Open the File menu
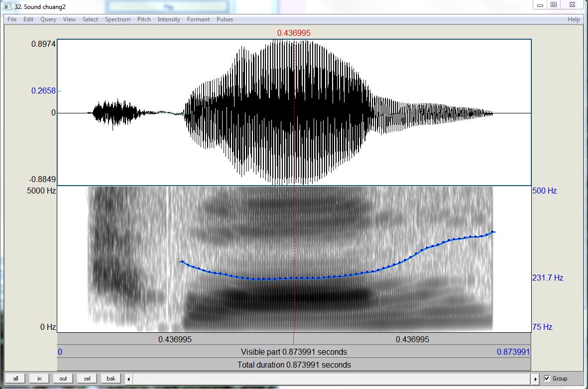The image size is (588, 389). coord(12,19)
